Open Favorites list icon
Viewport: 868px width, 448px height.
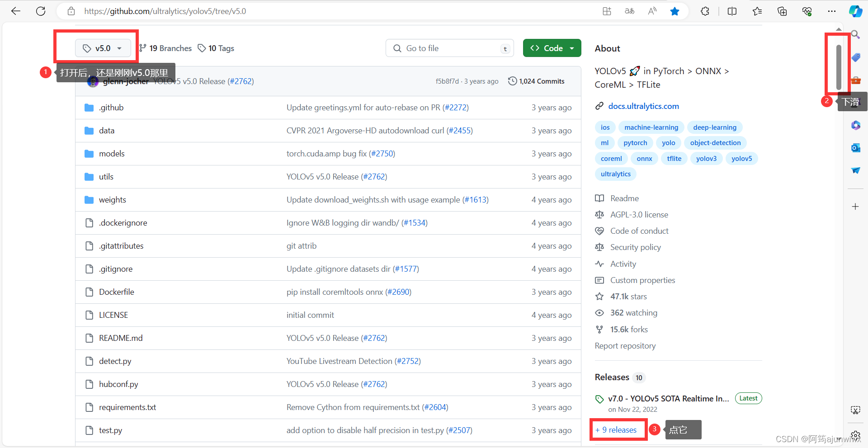(x=757, y=11)
